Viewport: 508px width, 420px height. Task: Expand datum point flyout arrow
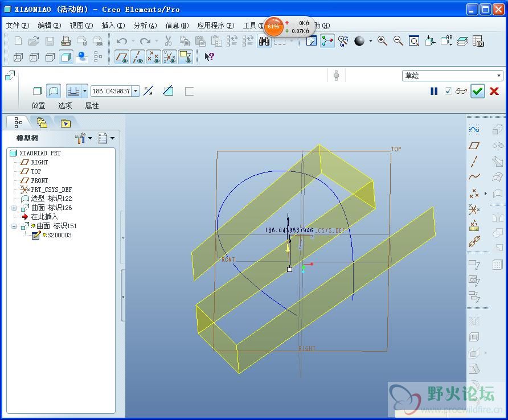485,193
